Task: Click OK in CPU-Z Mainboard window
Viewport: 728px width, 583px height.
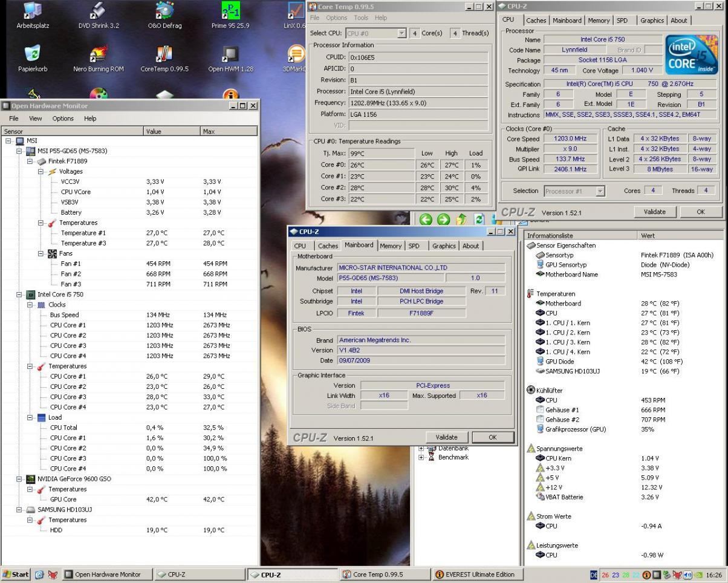Action: click(x=492, y=437)
